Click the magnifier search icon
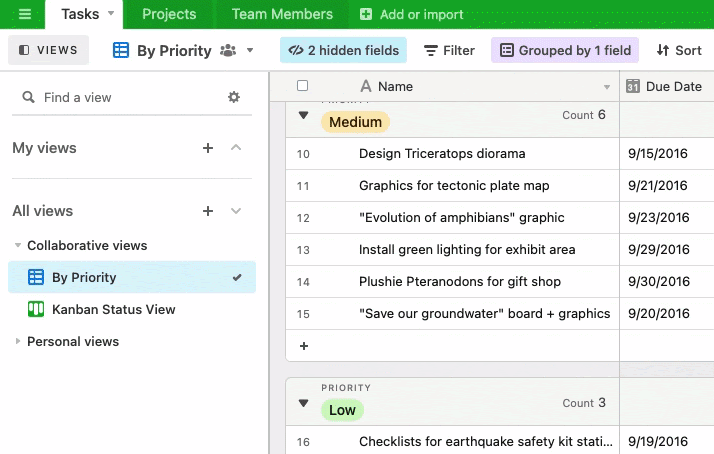The height and width of the screenshot is (454, 714). pos(28,97)
